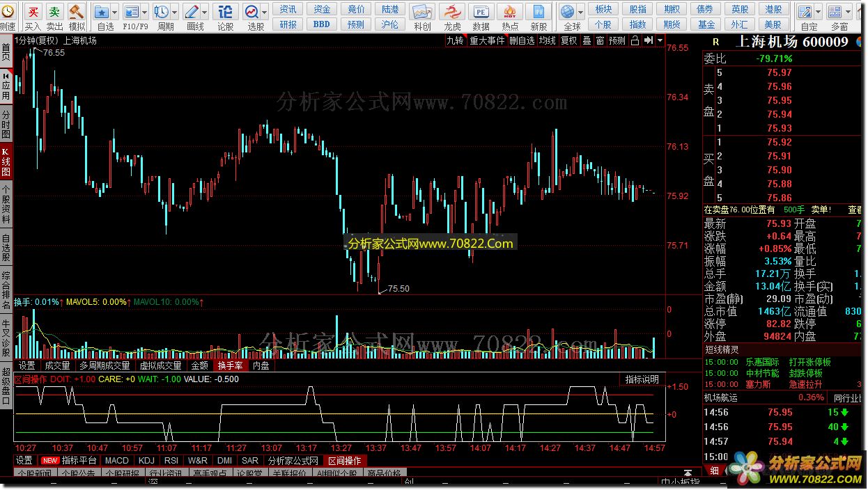Image resolution: width=868 pixels, height=490 pixels.
Task: Open chart toolbar overflow dropdown arrow
Action: pyautogui.click(x=660, y=40)
